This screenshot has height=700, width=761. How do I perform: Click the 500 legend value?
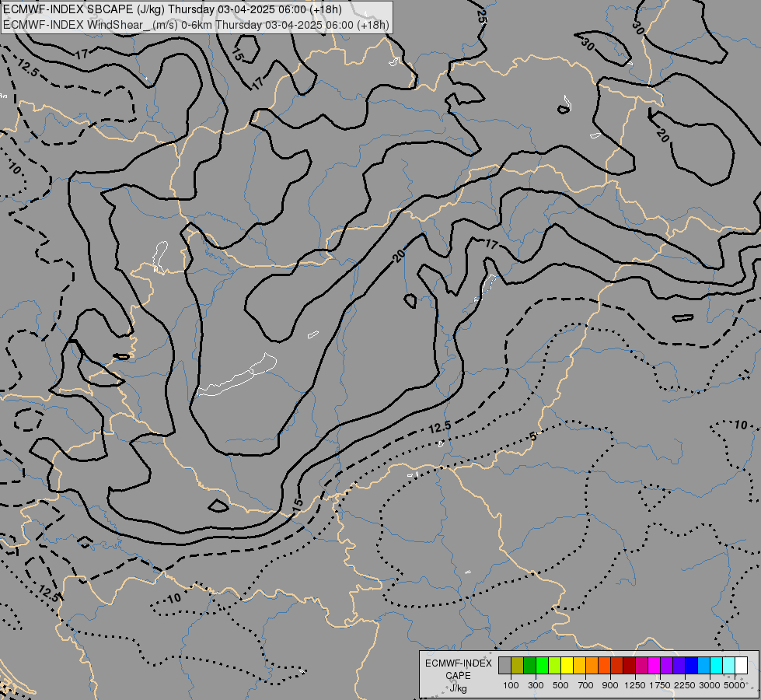tap(560, 685)
